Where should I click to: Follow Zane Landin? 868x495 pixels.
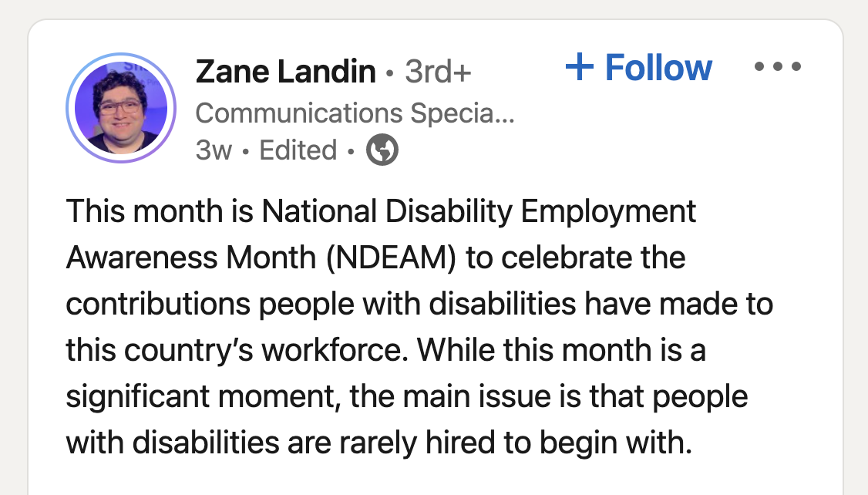[639, 67]
